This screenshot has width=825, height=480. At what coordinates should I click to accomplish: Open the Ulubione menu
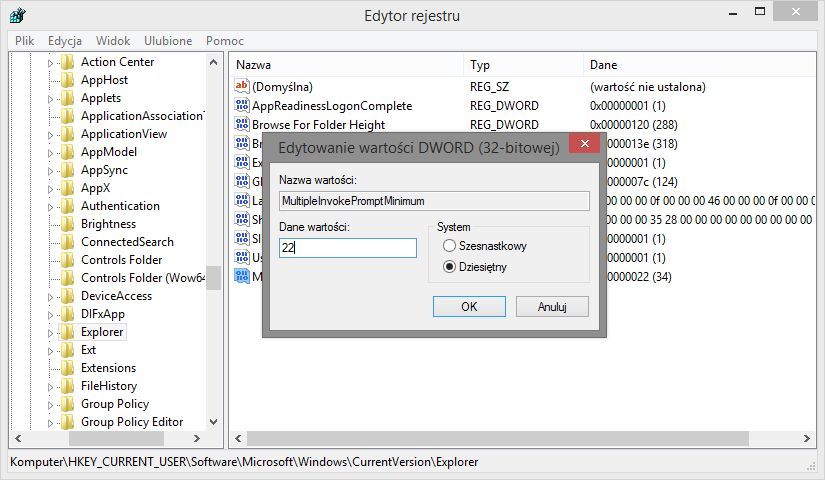click(168, 41)
